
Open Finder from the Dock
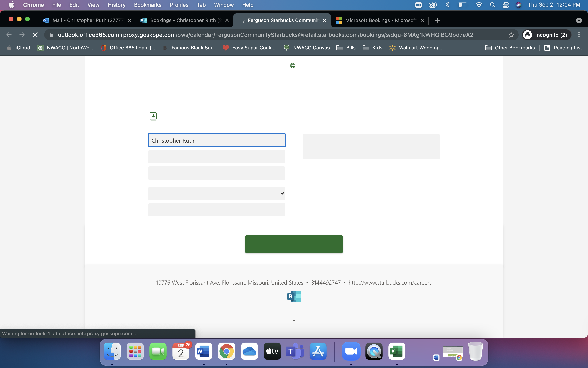click(112, 351)
